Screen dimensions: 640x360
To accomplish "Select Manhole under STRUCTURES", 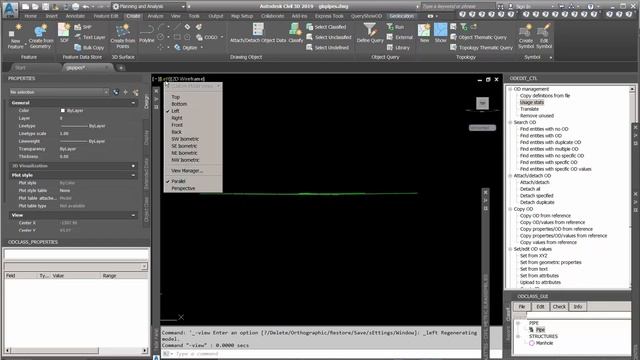I will [544, 343].
